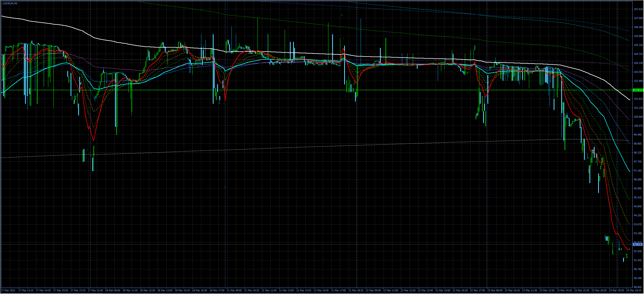The image size is (644, 294).
Task: Click the current 92.376 price label
Action: (x=638, y=245)
